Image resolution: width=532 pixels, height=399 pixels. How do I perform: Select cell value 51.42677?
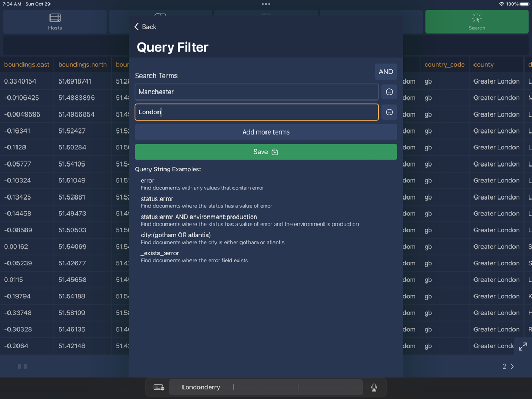[72, 264]
